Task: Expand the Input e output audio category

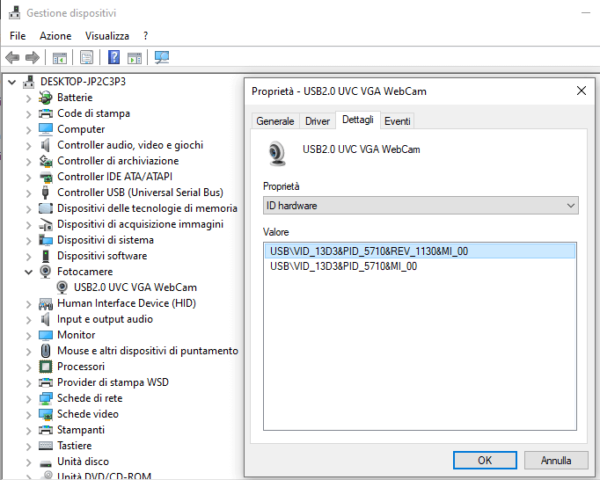Action: (x=28, y=320)
